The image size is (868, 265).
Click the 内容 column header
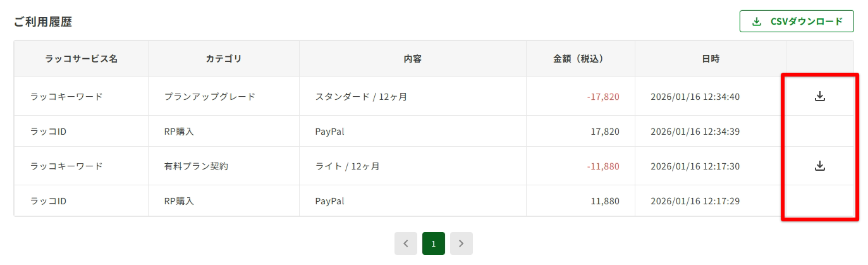tap(413, 59)
